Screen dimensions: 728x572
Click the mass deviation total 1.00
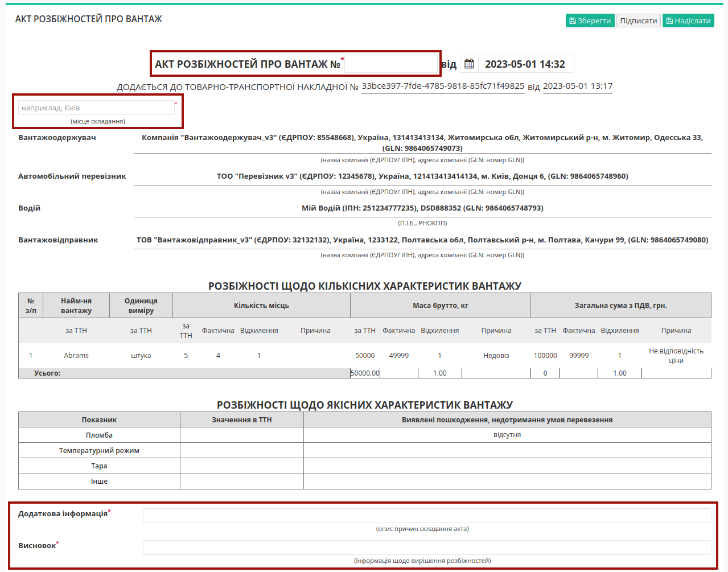tap(440, 373)
